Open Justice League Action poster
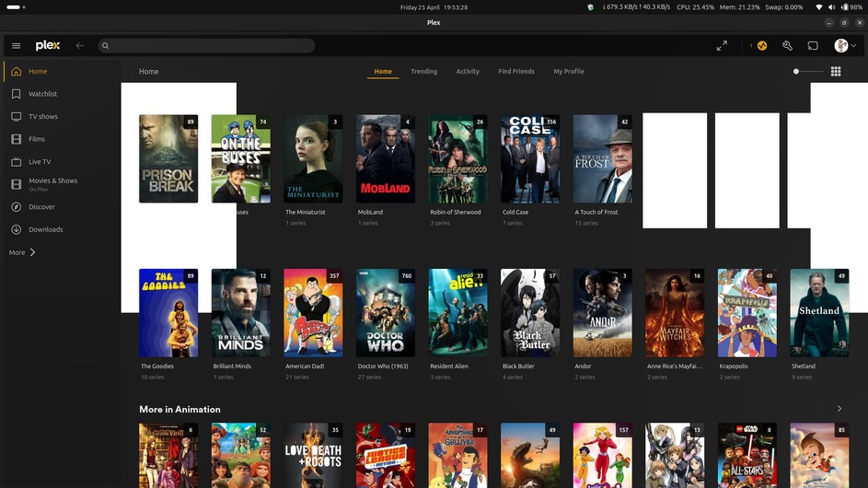The height and width of the screenshot is (488, 868). click(x=386, y=456)
